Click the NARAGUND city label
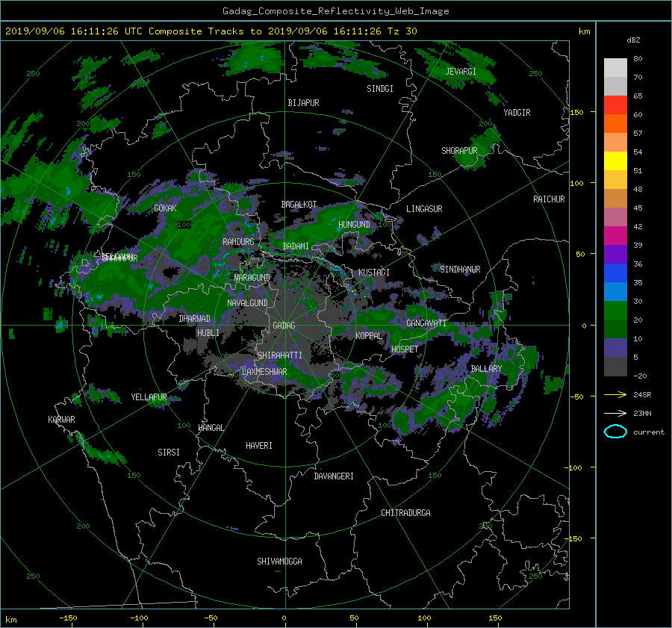The height and width of the screenshot is (628, 672). coord(252,278)
